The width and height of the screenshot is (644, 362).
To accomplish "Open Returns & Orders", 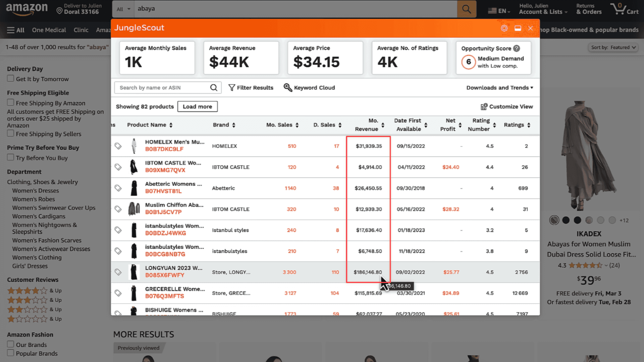I will point(589,9).
